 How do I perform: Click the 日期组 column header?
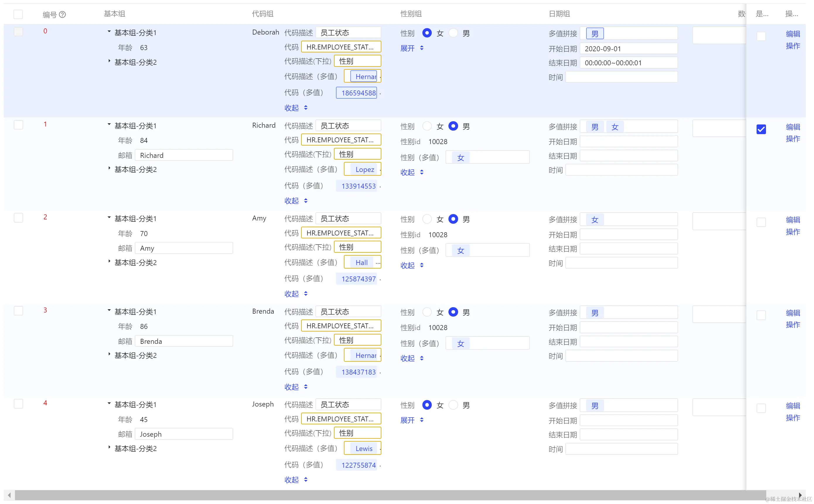559,14
